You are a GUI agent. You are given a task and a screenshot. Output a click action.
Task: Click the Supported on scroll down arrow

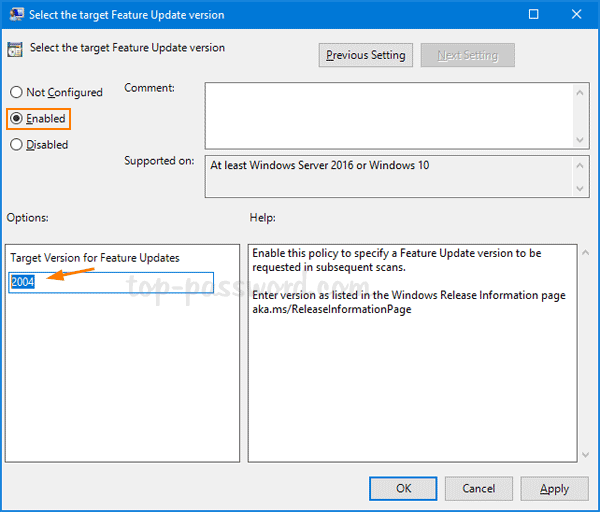click(580, 189)
